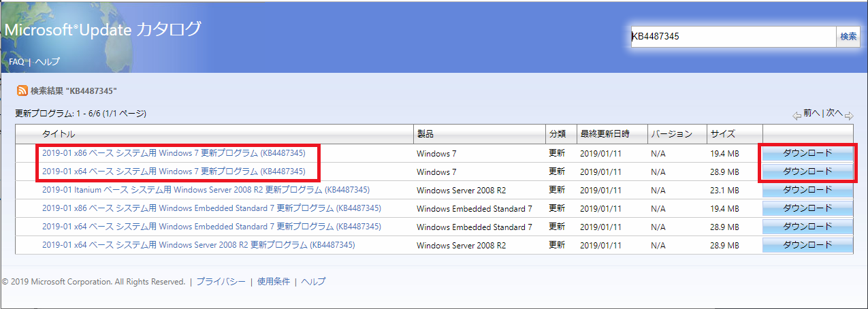Open x86 Windows Embedded Standard 7 update link
The height and width of the screenshot is (309, 868).
pyautogui.click(x=211, y=208)
